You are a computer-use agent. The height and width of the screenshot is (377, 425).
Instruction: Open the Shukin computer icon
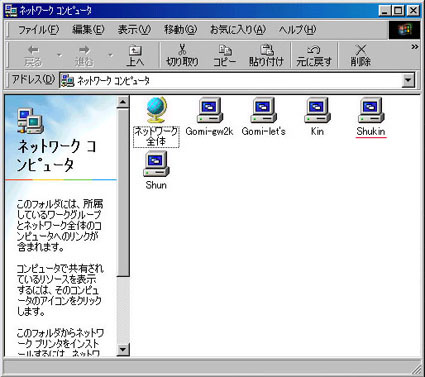[x=371, y=110]
